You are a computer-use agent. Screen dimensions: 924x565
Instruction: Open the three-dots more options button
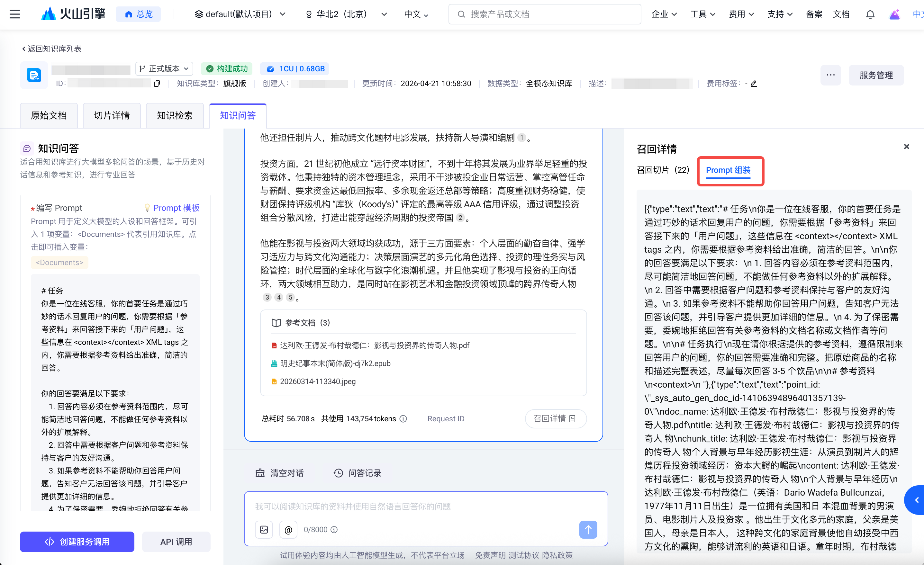(830, 75)
